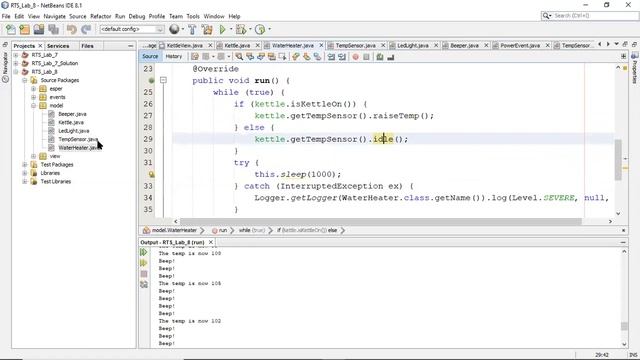Open the Profile Project dropdown arrow
The image size is (640, 360).
[x=269, y=29]
